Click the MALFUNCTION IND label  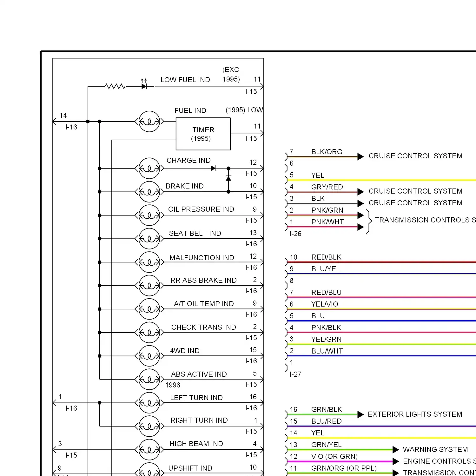pyautogui.click(x=202, y=258)
